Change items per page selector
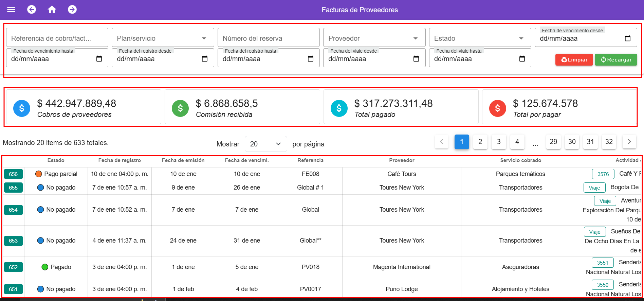Screen dimensions: 644x301 click(266, 144)
